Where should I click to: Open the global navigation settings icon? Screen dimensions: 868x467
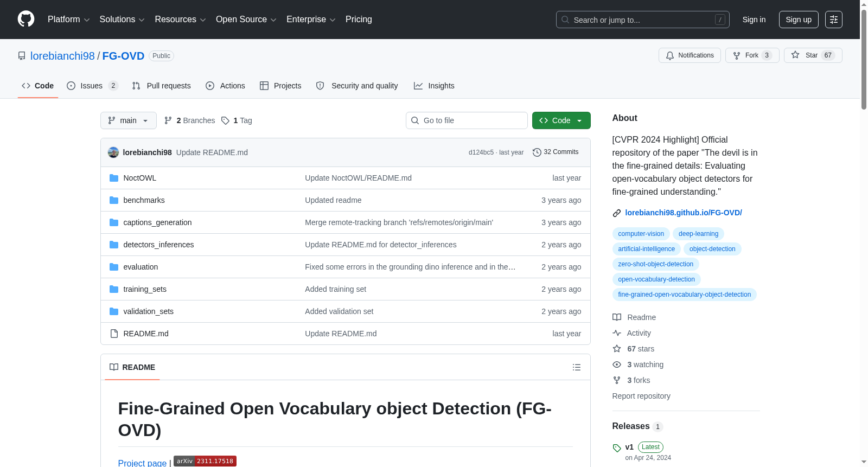coord(834,20)
